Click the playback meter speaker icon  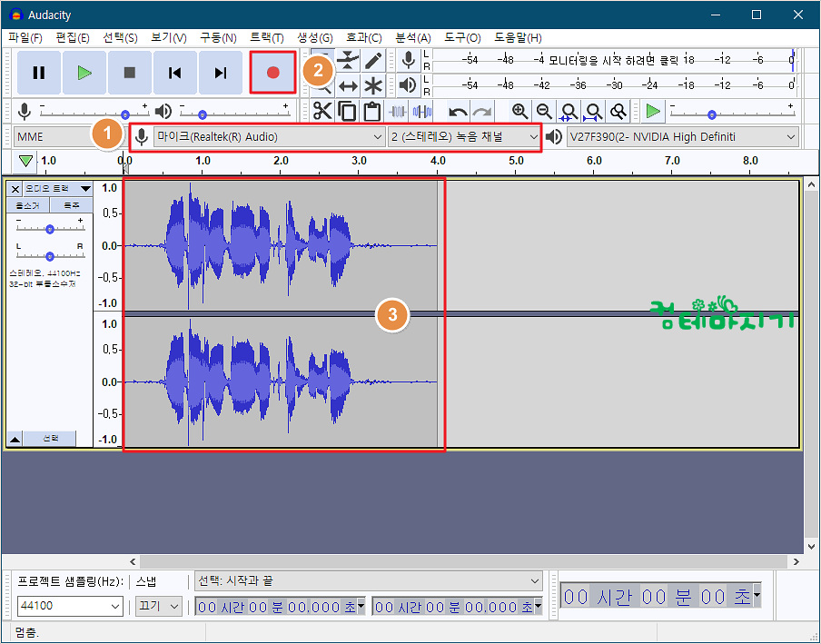coord(409,84)
